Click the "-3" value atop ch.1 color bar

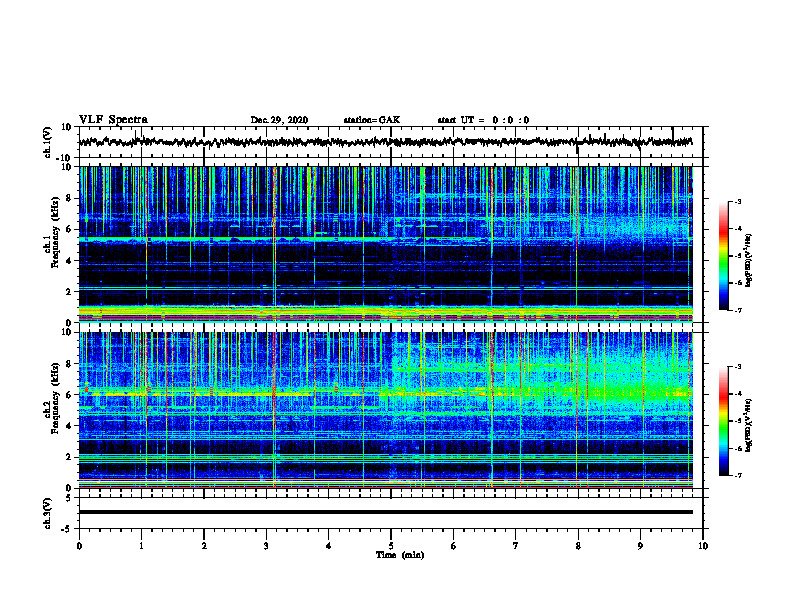(737, 201)
